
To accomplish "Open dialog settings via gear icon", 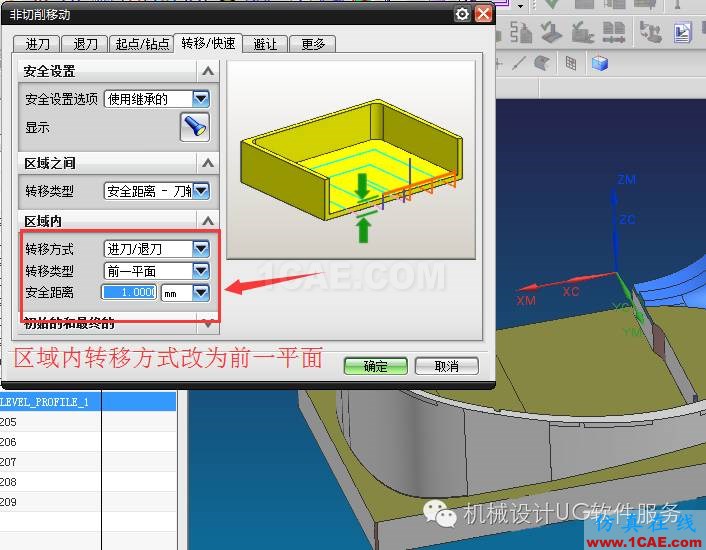I will pos(462,14).
